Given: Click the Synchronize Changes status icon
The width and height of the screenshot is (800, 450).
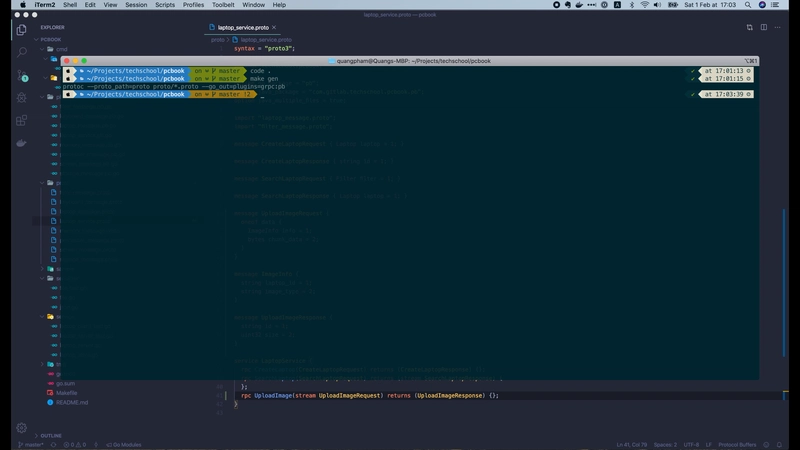Looking at the screenshot, I should 54,445.
